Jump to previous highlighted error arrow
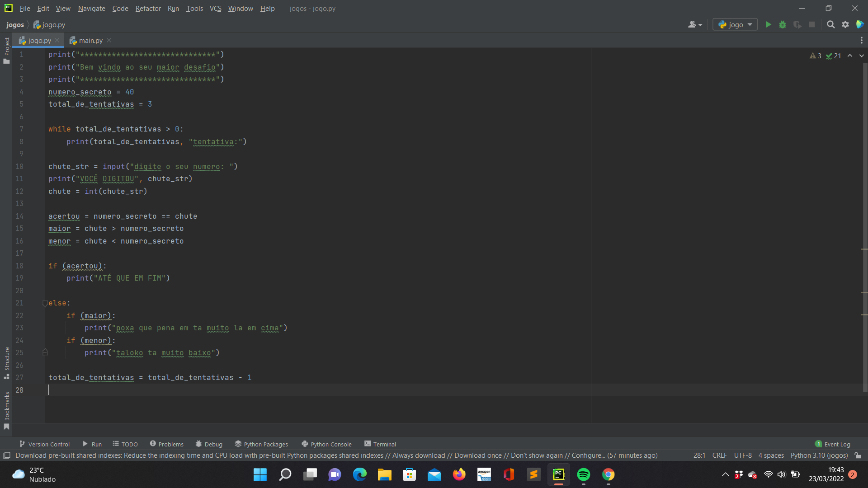This screenshot has width=868, height=488. (x=850, y=56)
